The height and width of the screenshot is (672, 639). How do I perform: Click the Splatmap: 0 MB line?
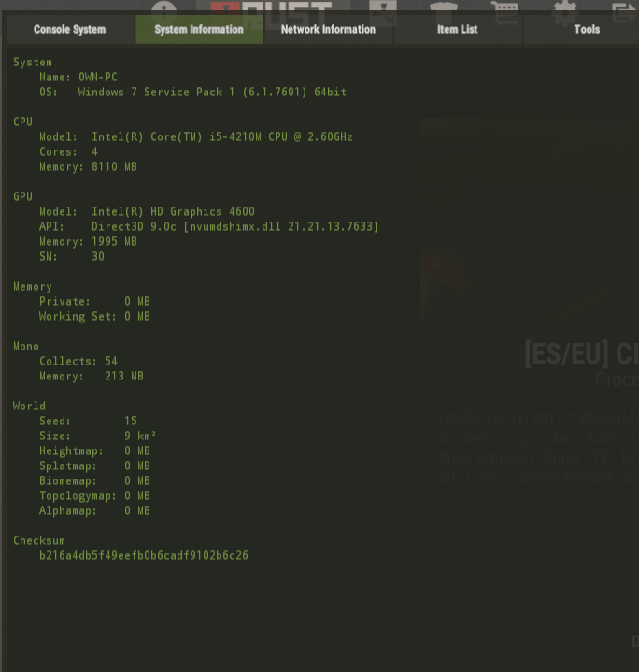click(x=94, y=465)
